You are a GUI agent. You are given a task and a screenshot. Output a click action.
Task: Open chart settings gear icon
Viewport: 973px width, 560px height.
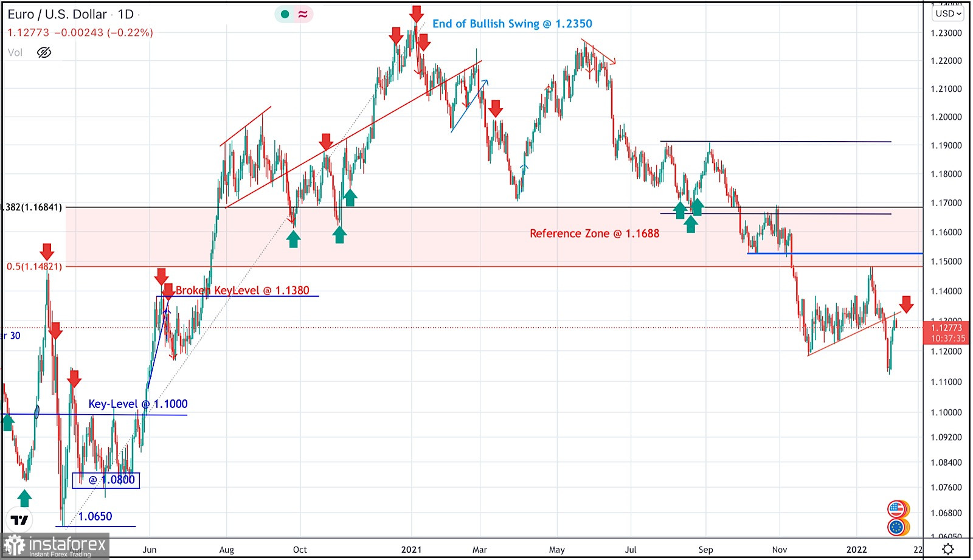coord(948,550)
